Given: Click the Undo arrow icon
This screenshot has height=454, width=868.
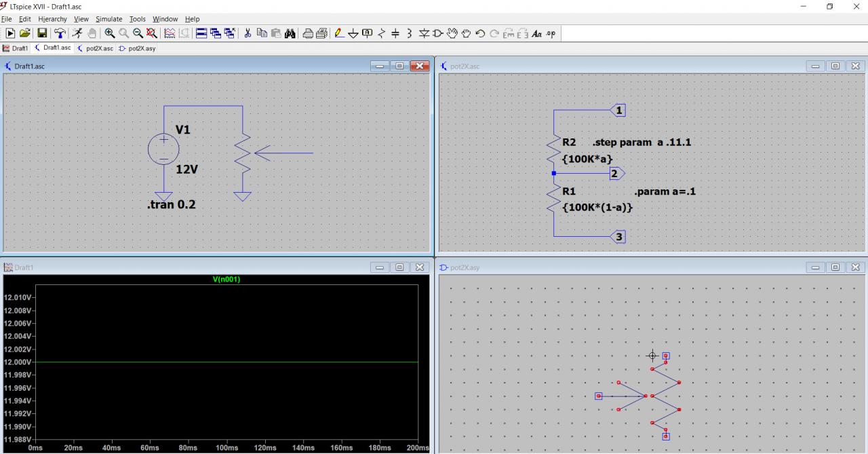Looking at the screenshot, I should tap(481, 33).
